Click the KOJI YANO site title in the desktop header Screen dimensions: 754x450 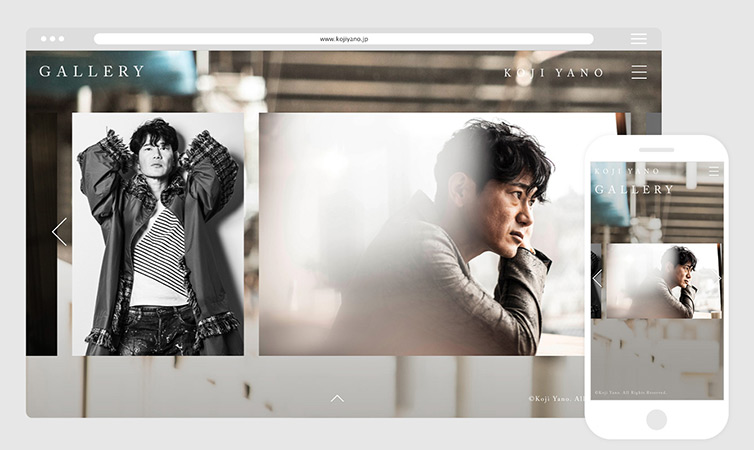[553, 73]
